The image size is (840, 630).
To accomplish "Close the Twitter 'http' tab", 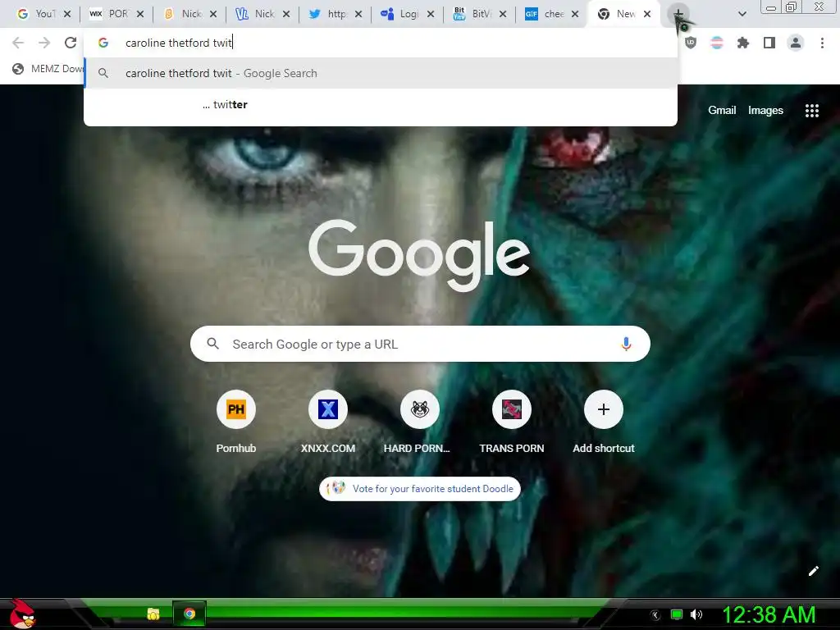I will tap(358, 14).
